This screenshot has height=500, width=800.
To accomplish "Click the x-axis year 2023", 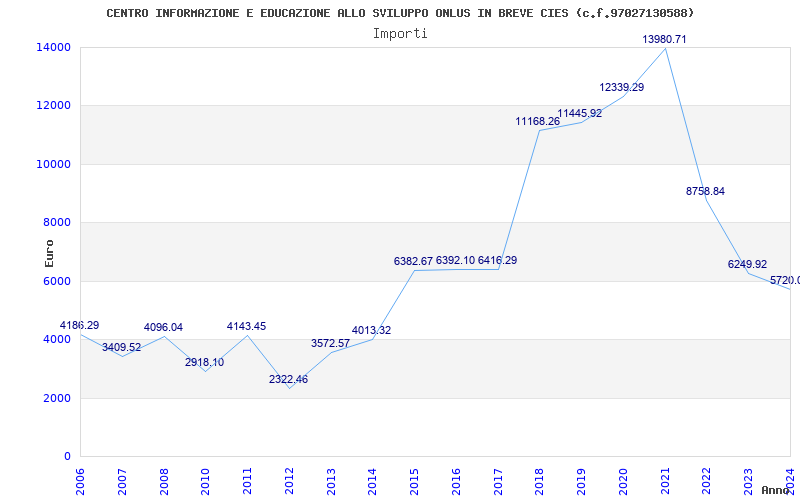I will pyautogui.click(x=748, y=482).
